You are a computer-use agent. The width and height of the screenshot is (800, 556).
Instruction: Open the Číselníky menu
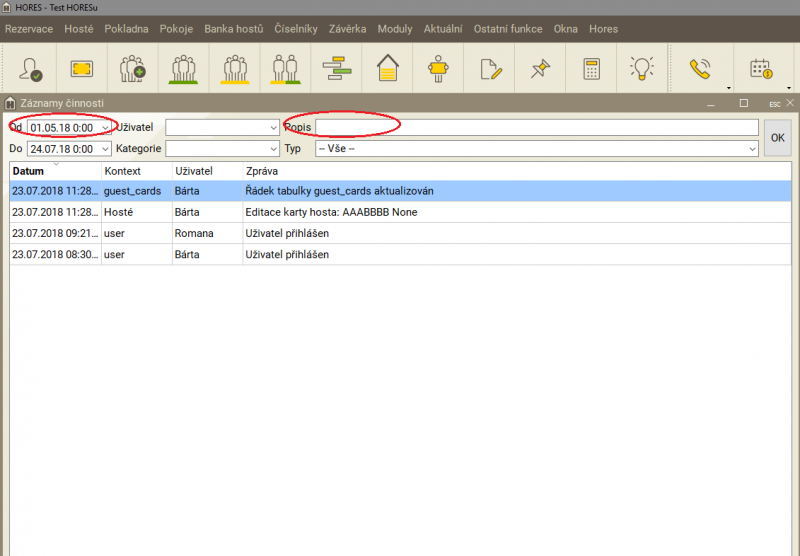coord(294,29)
